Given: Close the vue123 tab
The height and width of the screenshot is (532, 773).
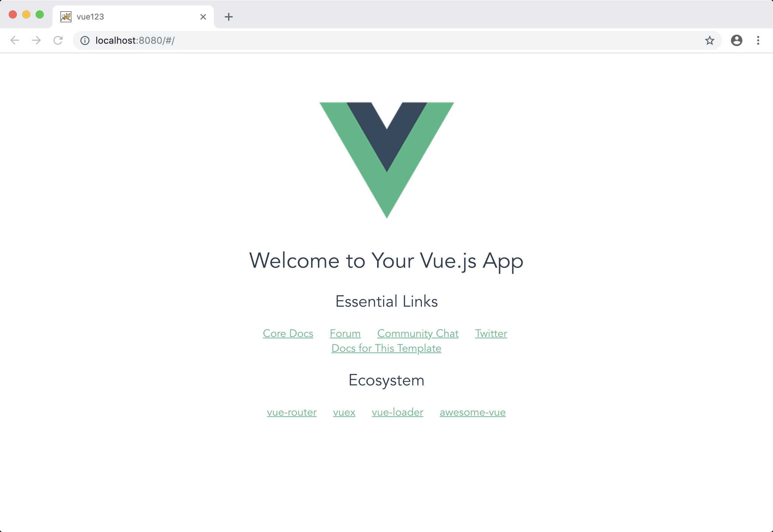Looking at the screenshot, I should pyautogui.click(x=203, y=17).
